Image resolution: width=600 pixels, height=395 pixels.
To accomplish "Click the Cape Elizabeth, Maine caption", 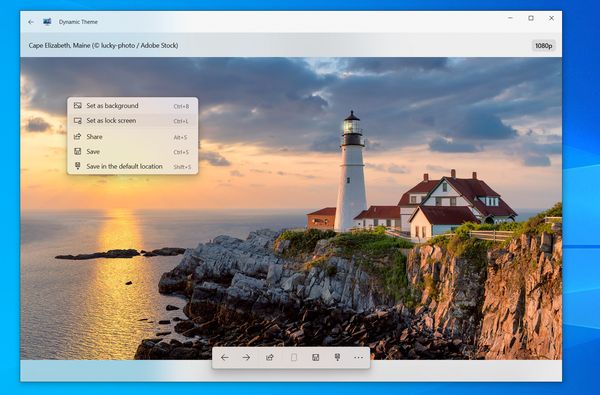I will pyautogui.click(x=103, y=46).
